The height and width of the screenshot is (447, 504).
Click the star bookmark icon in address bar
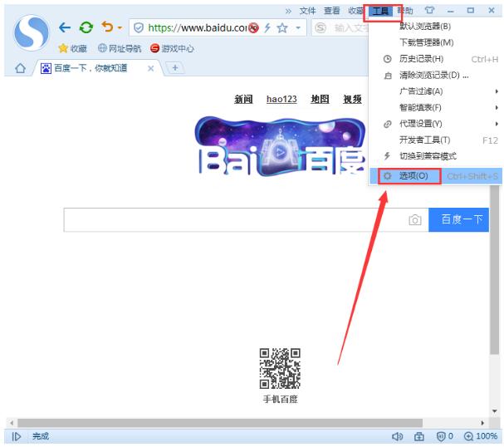[282, 27]
